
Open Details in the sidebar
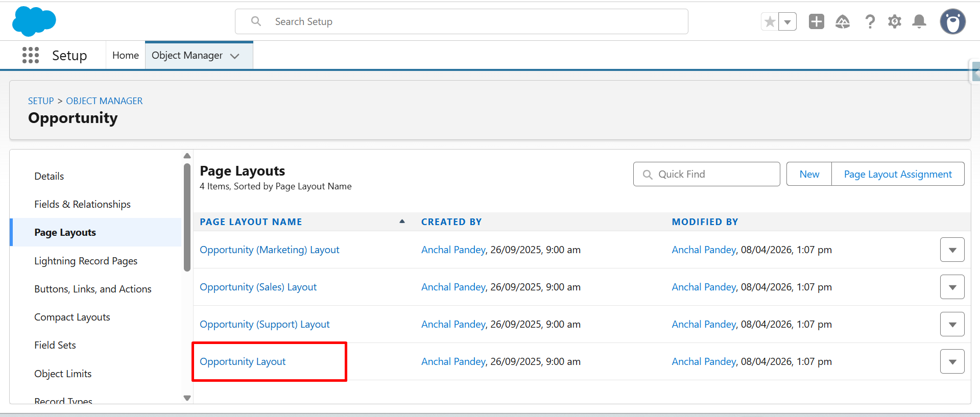(x=49, y=176)
